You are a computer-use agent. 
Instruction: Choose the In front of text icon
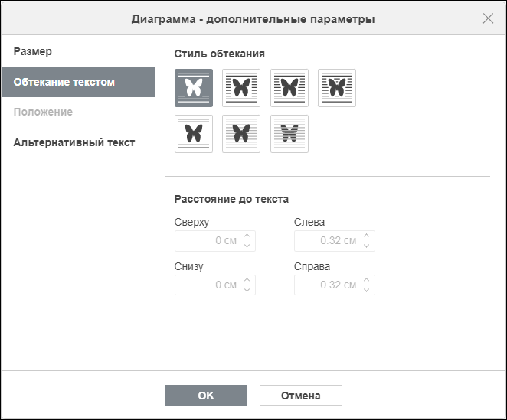241,134
